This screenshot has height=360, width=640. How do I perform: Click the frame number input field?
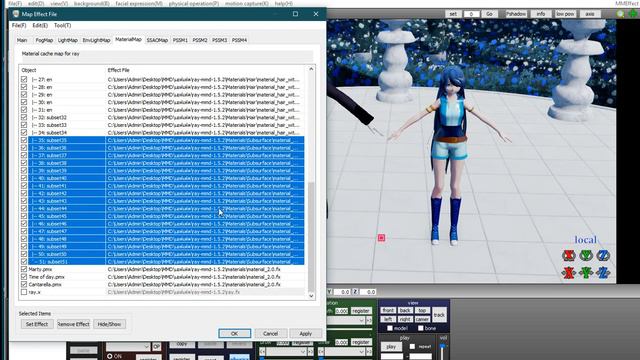point(471,14)
